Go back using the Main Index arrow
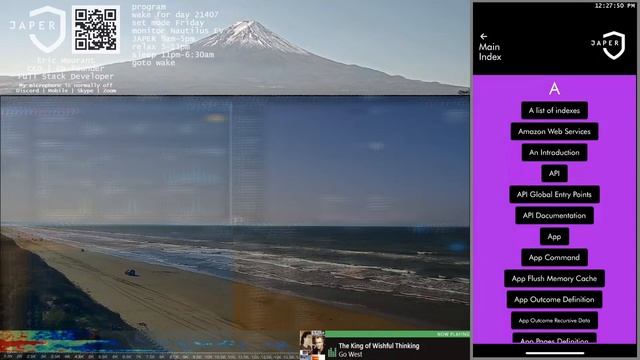The image size is (640, 360). (484, 36)
